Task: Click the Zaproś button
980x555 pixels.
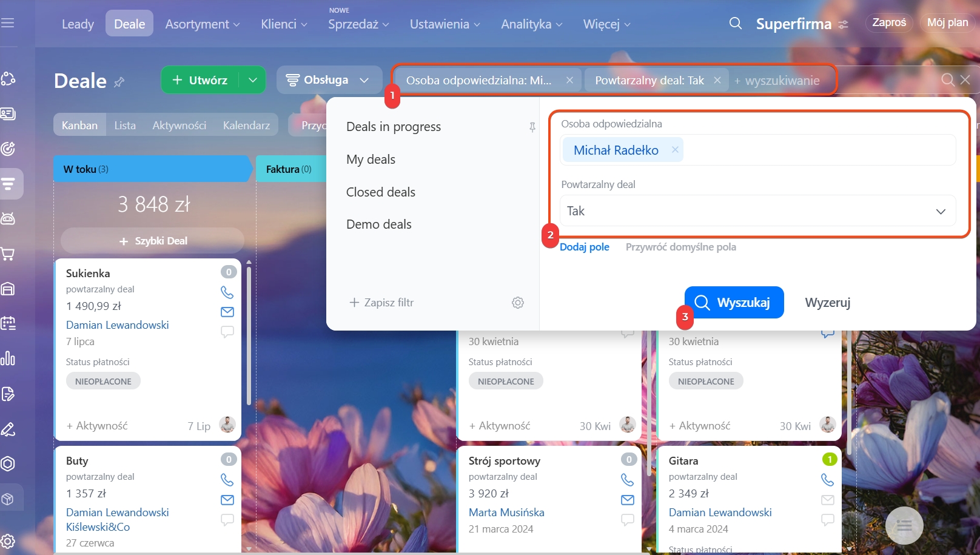Action: click(889, 23)
